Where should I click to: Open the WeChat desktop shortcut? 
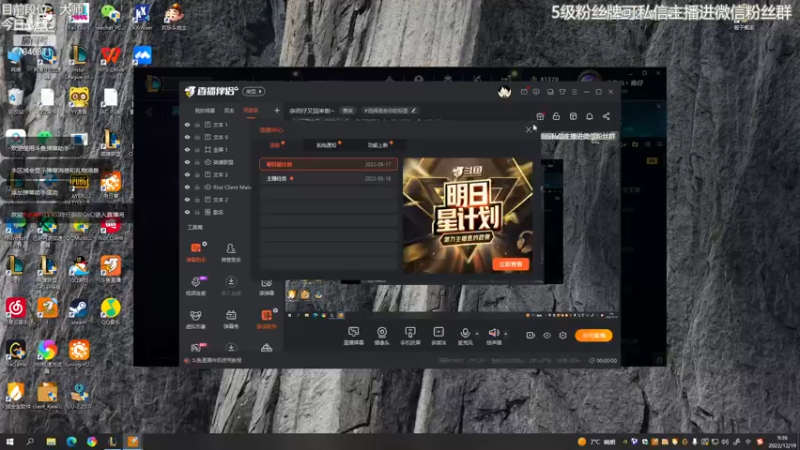point(110,16)
